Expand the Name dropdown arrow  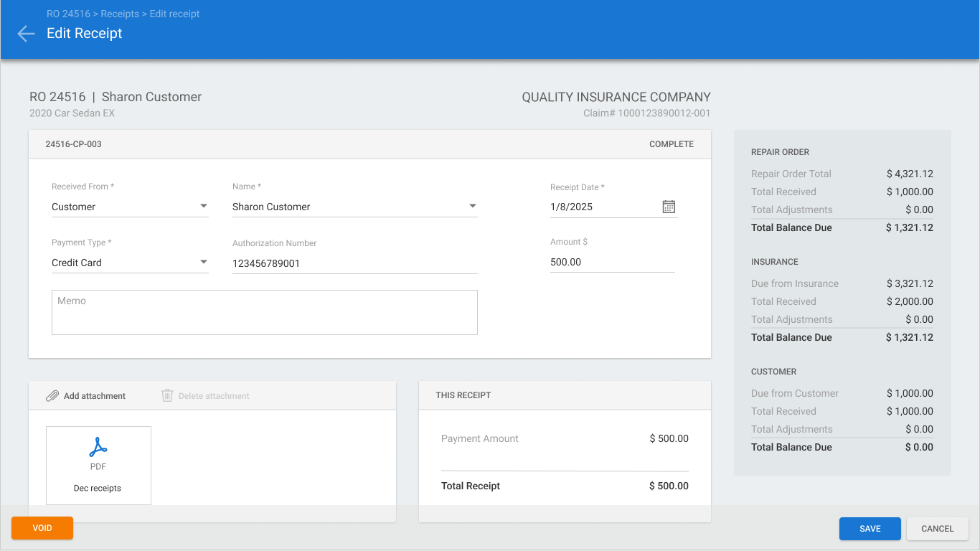[x=473, y=207]
